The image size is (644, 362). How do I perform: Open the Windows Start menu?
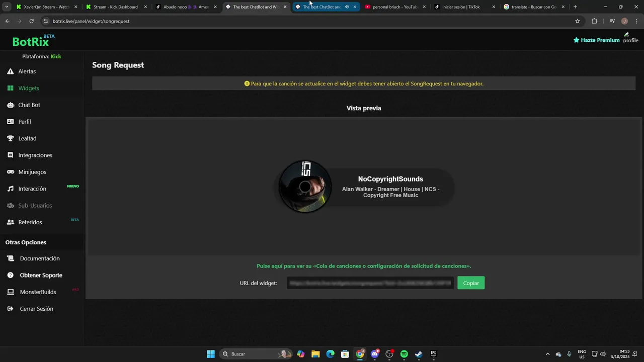[211, 354]
